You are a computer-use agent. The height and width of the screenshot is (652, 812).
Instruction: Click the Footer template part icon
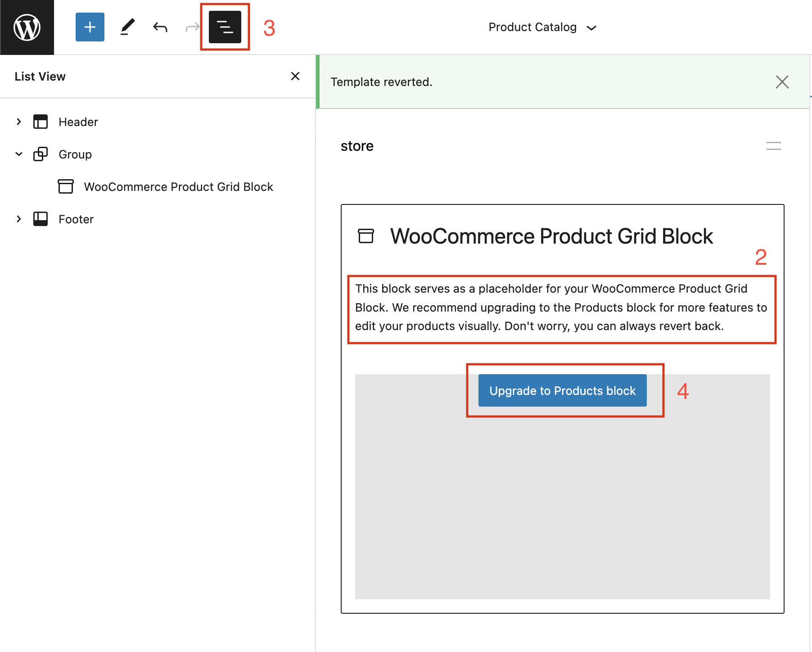point(41,219)
